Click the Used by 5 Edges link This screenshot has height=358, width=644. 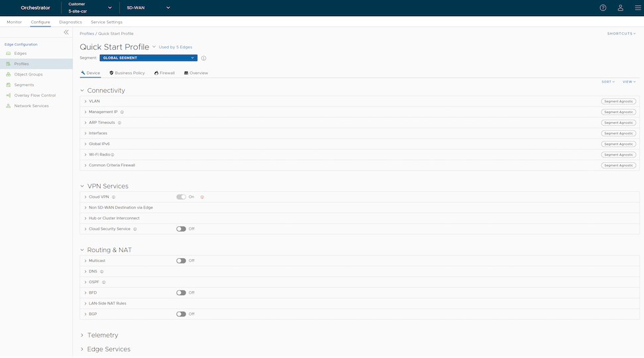tap(176, 47)
